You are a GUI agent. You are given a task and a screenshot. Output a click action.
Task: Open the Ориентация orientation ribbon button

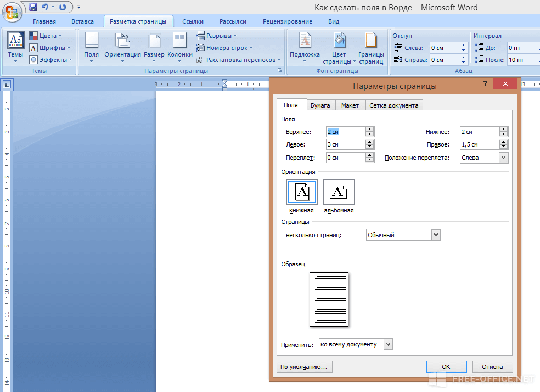click(122, 48)
